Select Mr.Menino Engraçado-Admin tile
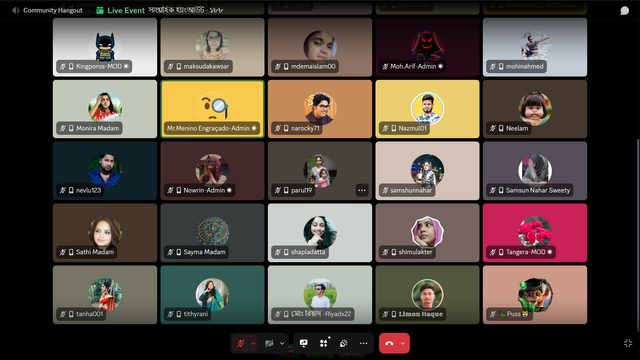640x360 pixels. tap(212, 109)
